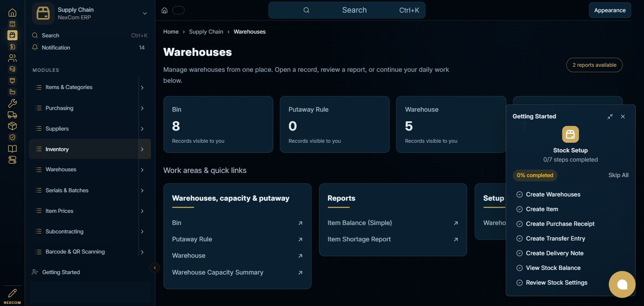This screenshot has height=306, width=644.
Task: Click the 3D box icon in the rail
Action: pos(13,126)
